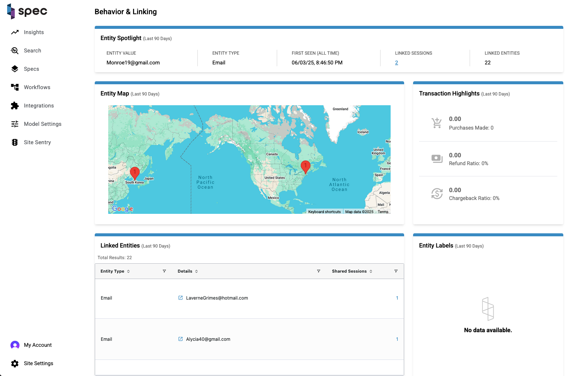Open the Details column filter
This screenshot has height=376, width=588.
click(x=318, y=271)
